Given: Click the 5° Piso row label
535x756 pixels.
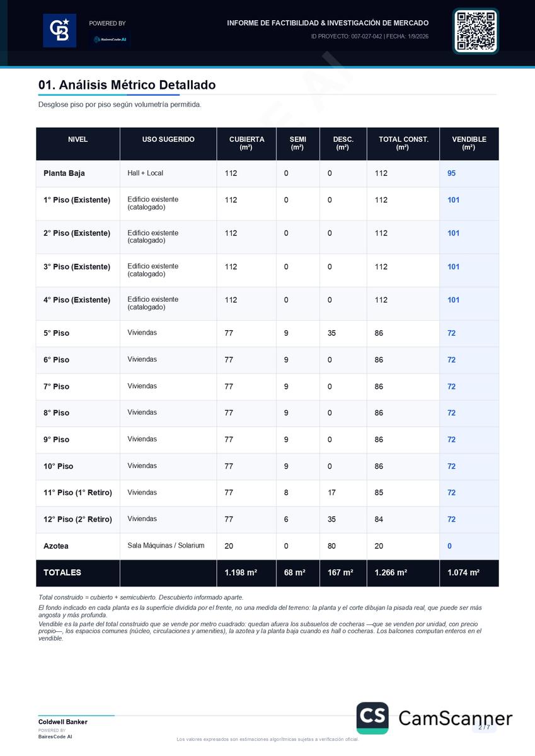Looking at the screenshot, I should tap(57, 333).
